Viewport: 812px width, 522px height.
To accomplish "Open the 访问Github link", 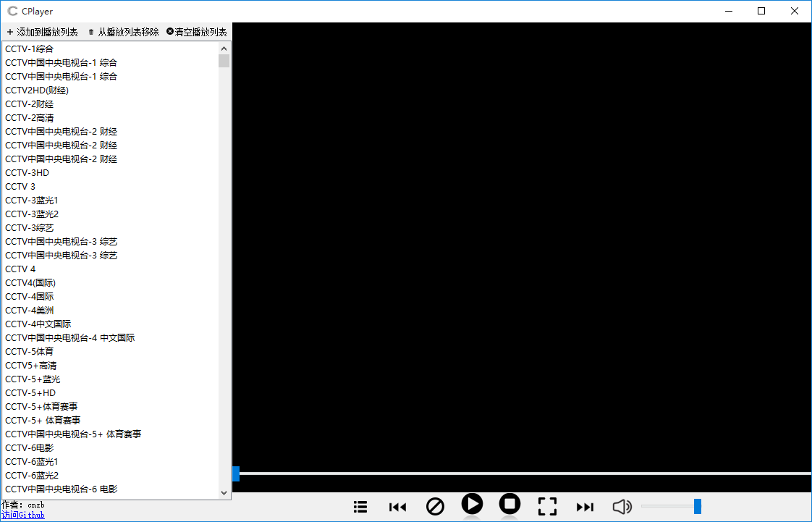I will tap(22, 515).
